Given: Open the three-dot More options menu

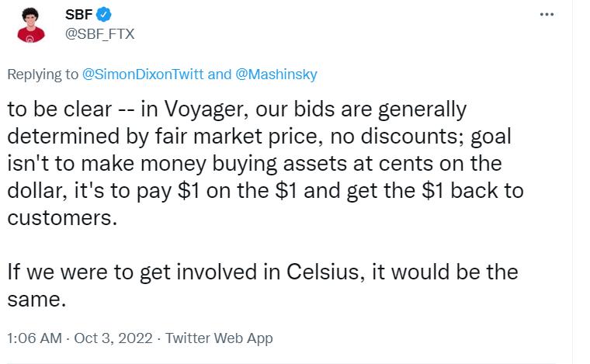Looking at the screenshot, I should tap(547, 16).
